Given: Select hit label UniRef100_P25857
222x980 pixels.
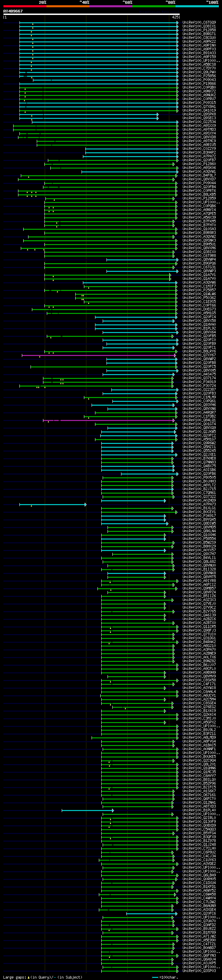Looking at the screenshot, I should [x=199, y=290].
